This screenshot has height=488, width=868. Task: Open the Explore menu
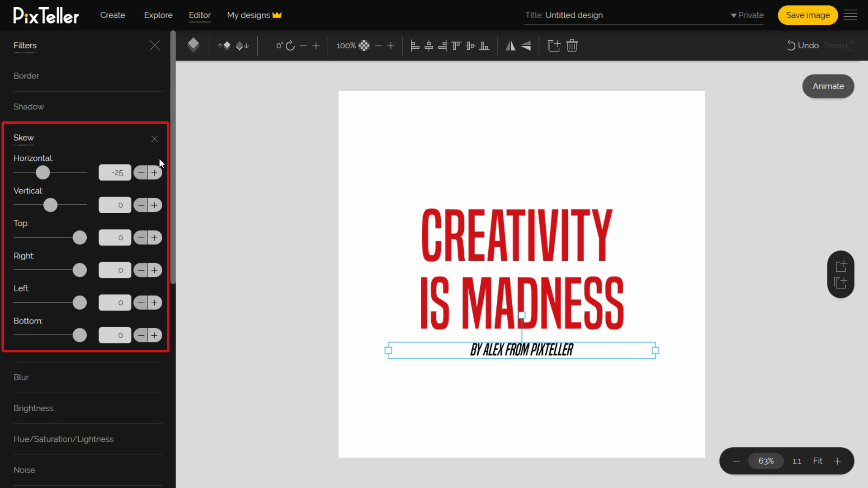tap(158, 15)
